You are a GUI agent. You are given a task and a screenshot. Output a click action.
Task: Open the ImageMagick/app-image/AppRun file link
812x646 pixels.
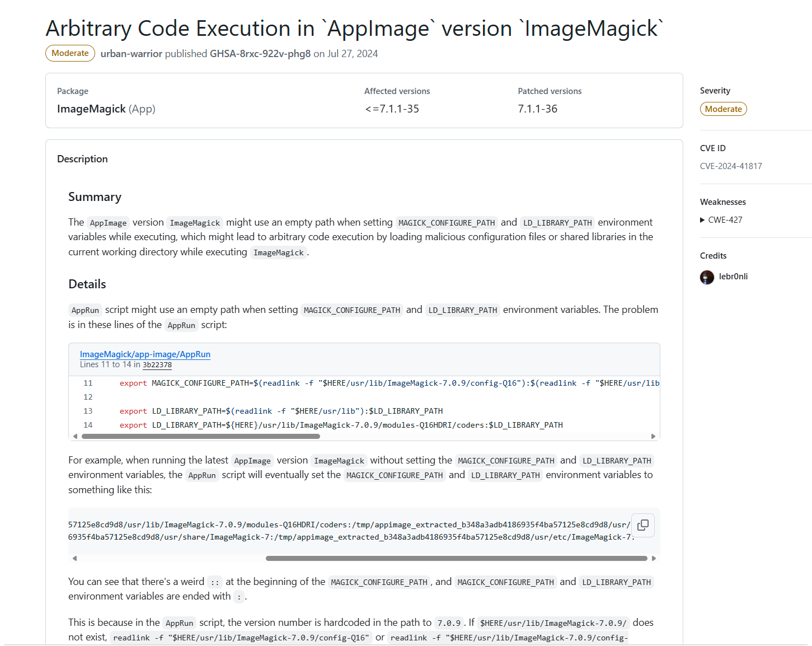coord(145,354)
